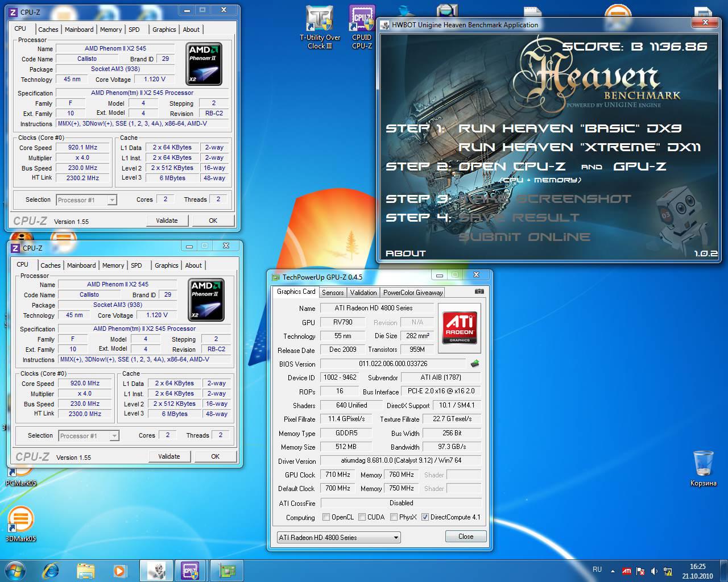Launch Internet Explorer from the taskbar

point(51,570)
